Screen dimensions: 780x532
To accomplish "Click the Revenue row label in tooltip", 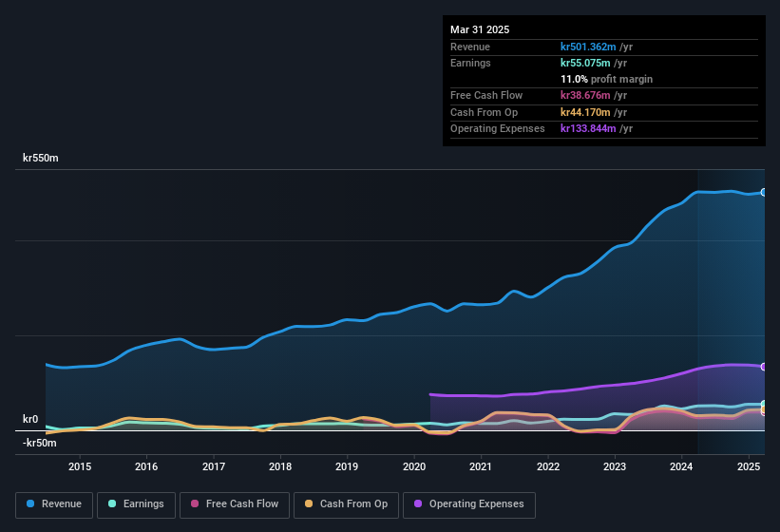I will coord(470,47).
